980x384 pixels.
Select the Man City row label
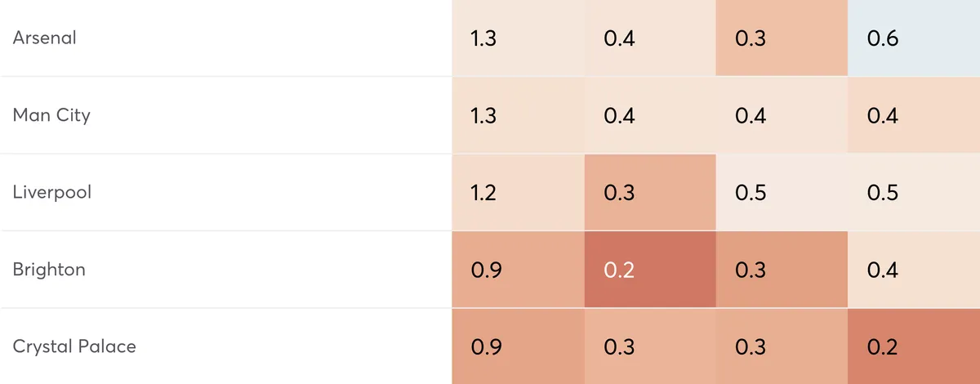[51, 114]
